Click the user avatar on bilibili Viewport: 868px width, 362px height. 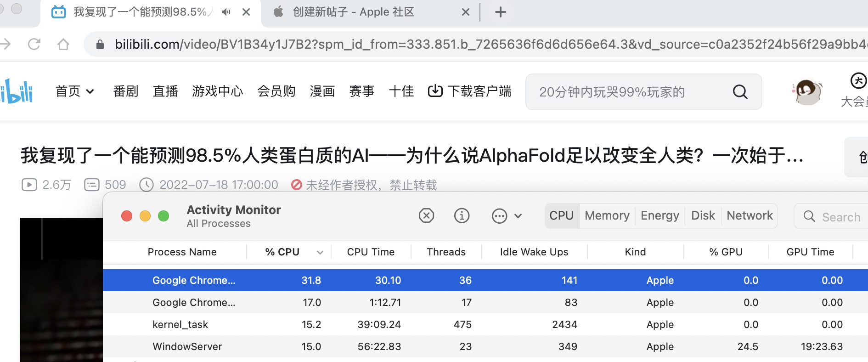click(807, 92)
